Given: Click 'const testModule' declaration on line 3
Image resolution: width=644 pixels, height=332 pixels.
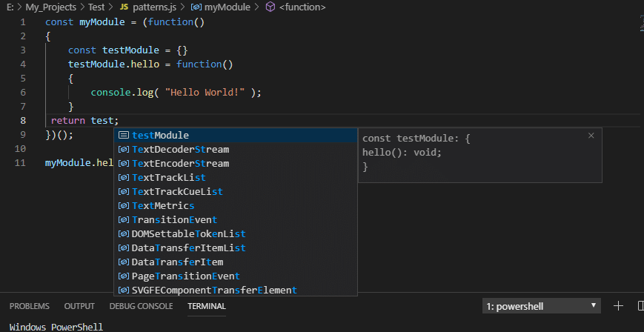Looking at the screenshot, I should pyautogui.click(x=113, y=50).
